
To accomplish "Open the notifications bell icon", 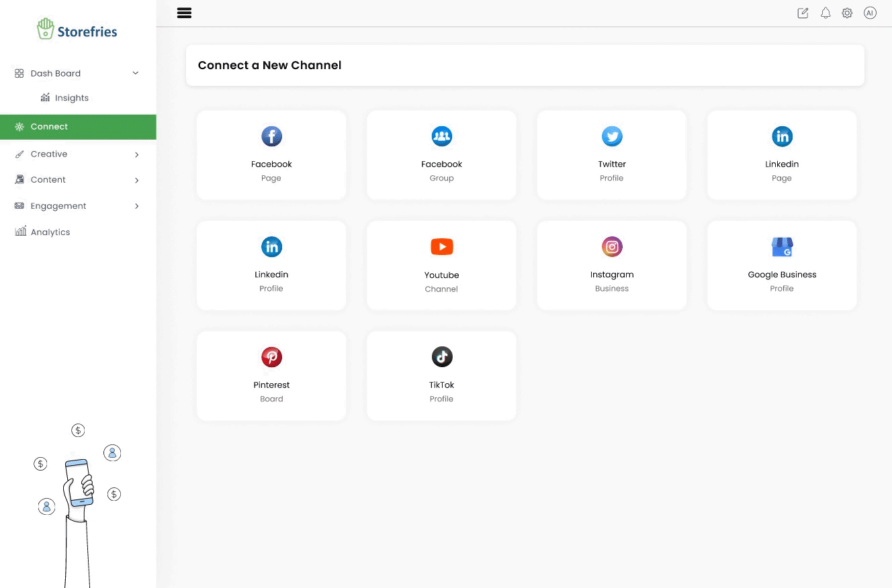I will (826, 13).
